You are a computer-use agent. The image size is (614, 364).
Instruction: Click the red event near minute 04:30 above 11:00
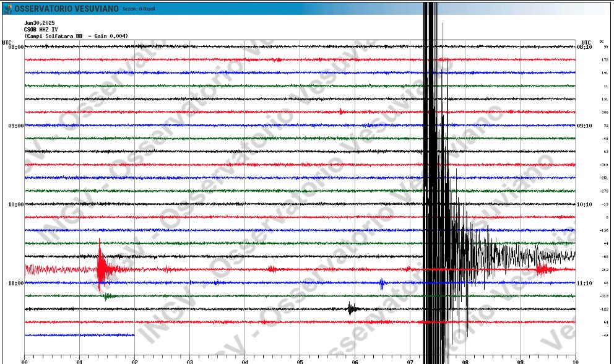(x=272, y=269)
